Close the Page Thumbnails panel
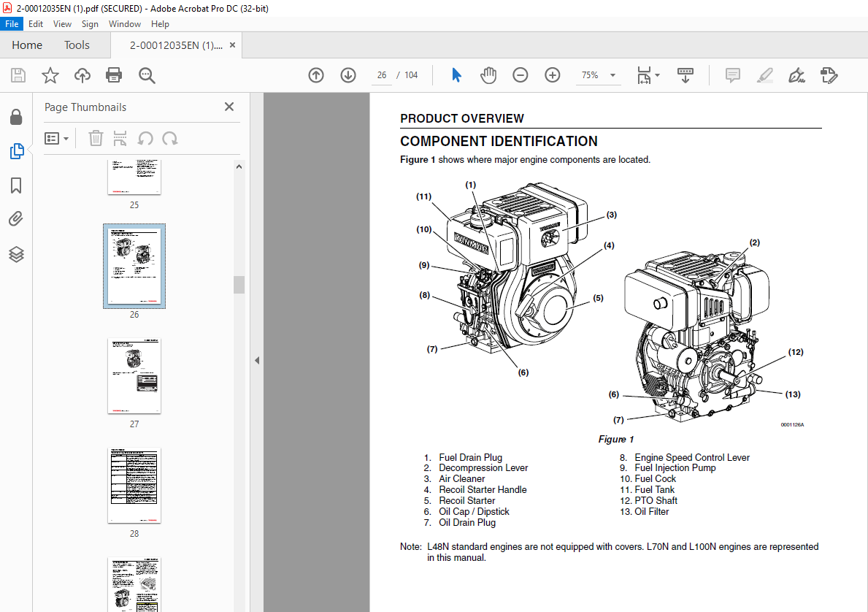This screenshot has width=868, height=612. 229,107
